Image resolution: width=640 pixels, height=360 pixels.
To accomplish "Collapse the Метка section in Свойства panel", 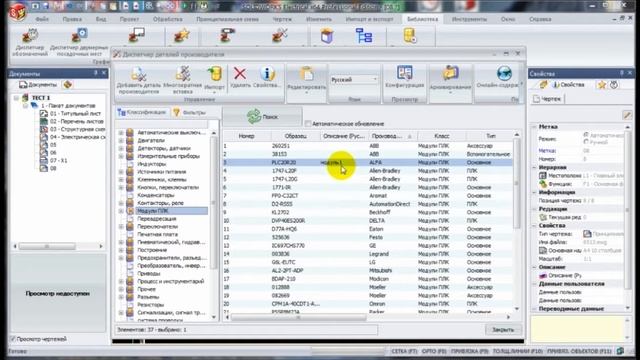I will (534, 127).
